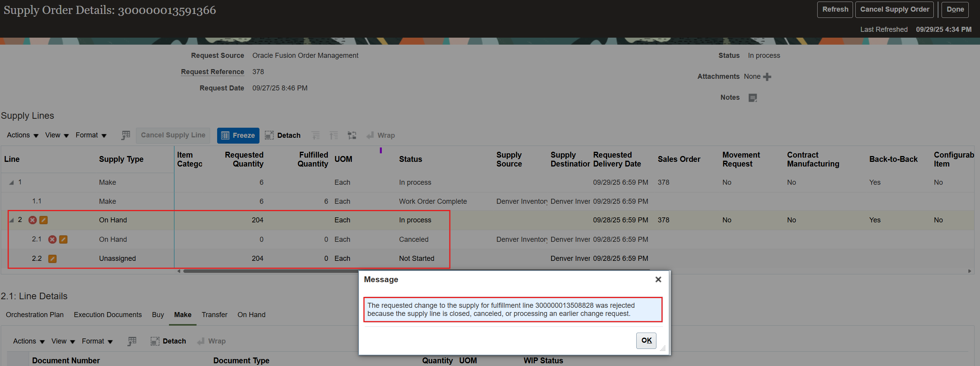This screenshot has width=980, height=366.
Task: Click the cancel icon on line 2.1
Action: 52,239
